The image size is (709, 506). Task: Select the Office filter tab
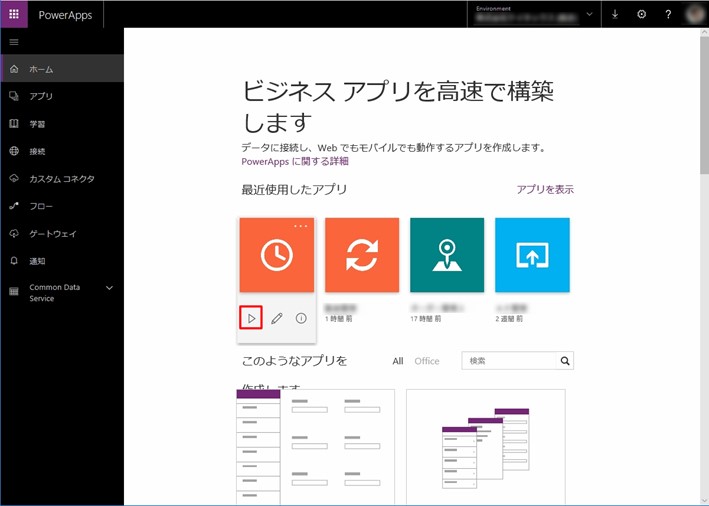pyautogui.click(x=427, y=361)
